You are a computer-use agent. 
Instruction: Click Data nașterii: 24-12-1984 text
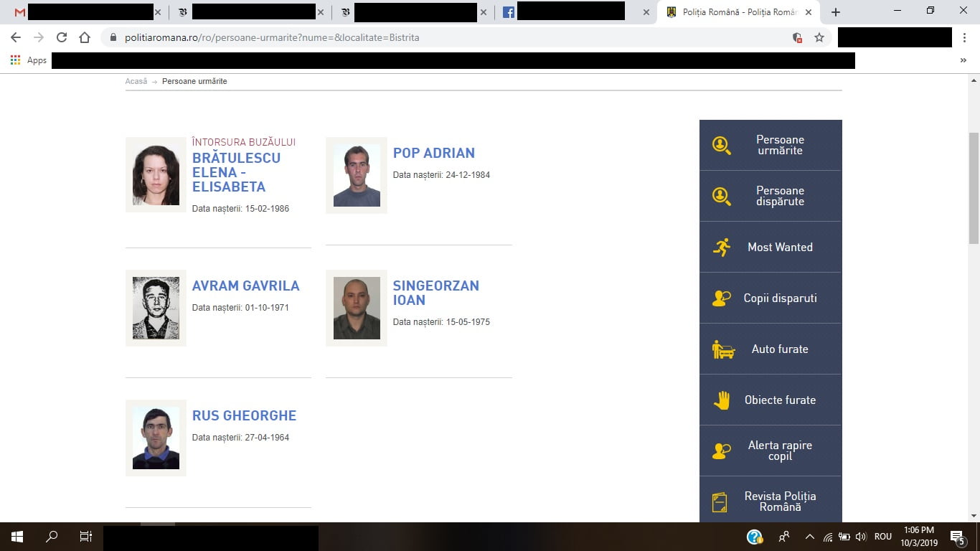click(441, 175)
